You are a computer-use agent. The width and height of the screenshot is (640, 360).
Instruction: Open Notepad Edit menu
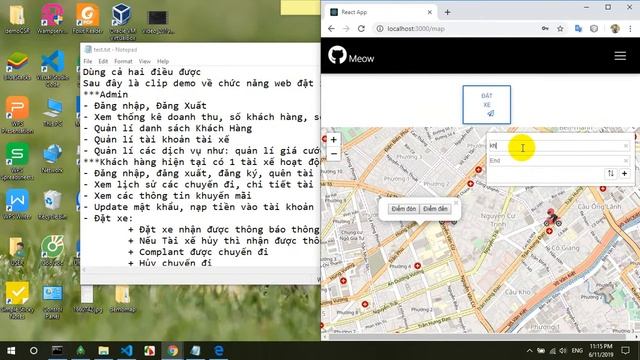click(x=103, y=61)
